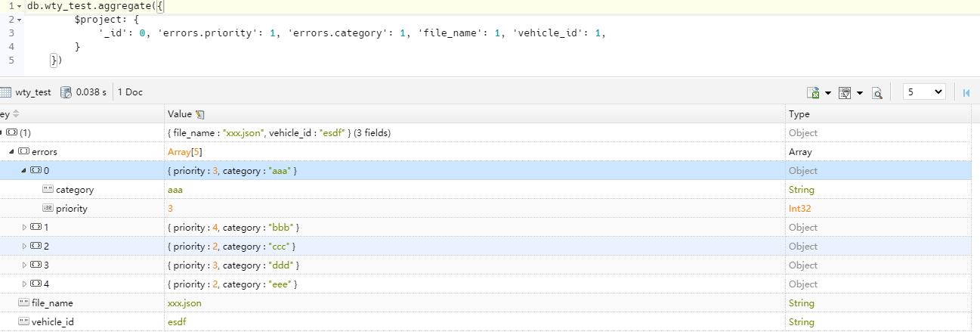This screenshot has height=332, width=980.
Task: Click the edit icon beside Value header
Action: 200,114
